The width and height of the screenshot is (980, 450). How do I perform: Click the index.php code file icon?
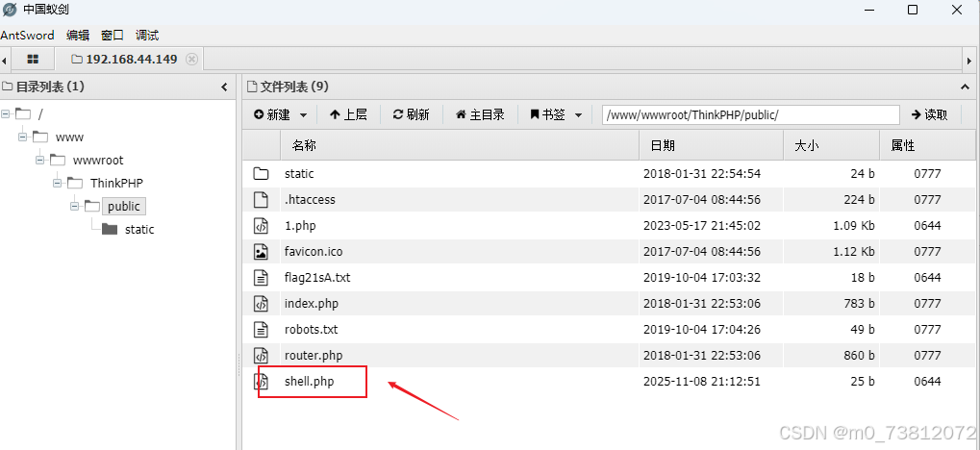click(261, 304)
